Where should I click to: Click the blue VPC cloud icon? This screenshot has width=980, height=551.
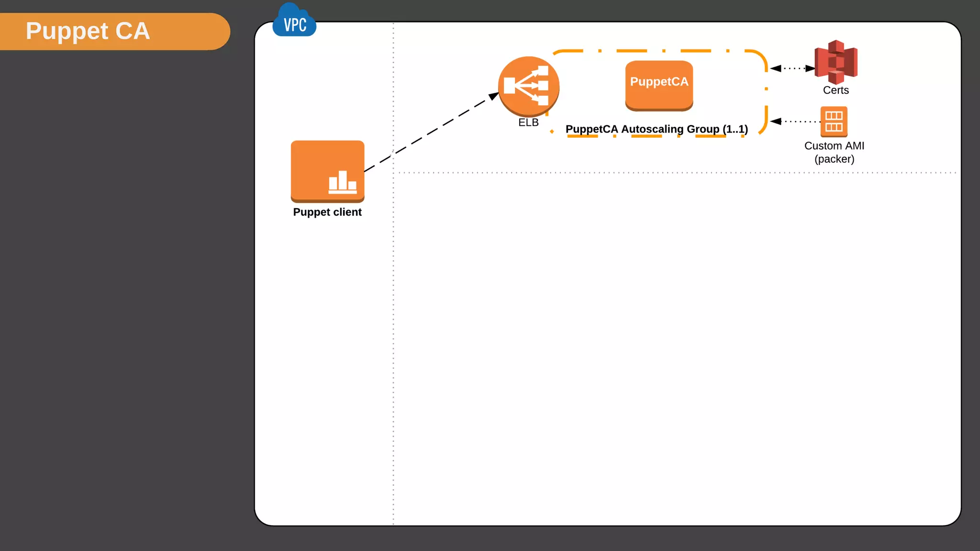(x=294, y=22)
